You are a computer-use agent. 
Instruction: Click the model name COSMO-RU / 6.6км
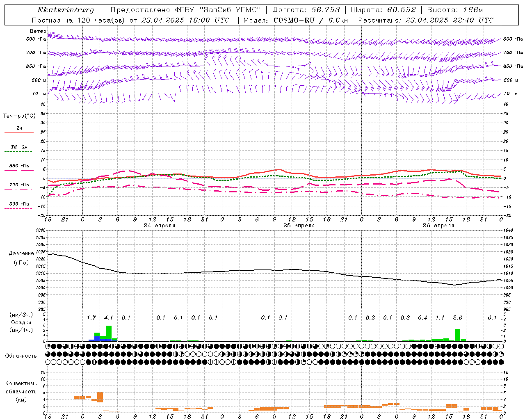click(x=310, y=20)
